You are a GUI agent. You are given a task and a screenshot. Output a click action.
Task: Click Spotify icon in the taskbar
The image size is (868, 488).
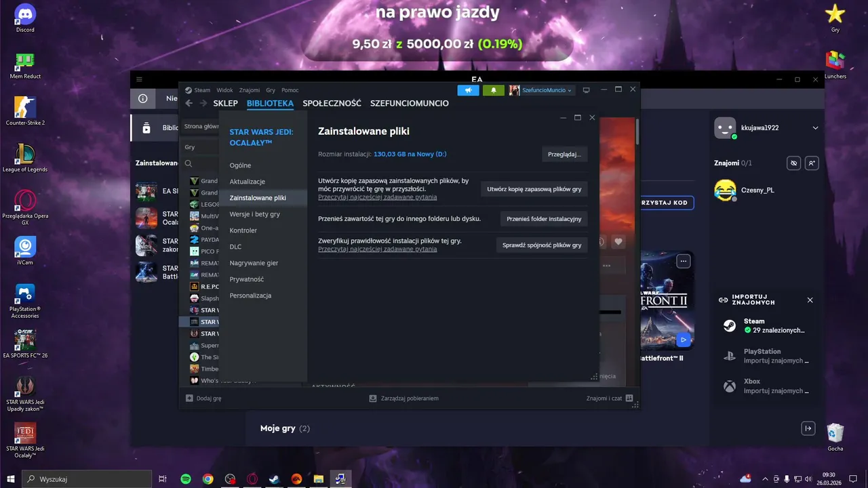coord(186,479)
